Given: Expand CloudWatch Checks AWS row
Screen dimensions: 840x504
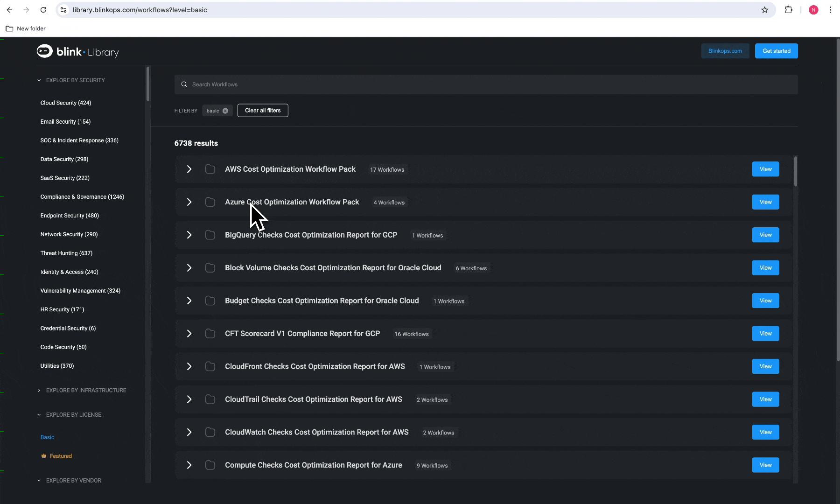Looking at the screenshot, I should pos(189,432).
